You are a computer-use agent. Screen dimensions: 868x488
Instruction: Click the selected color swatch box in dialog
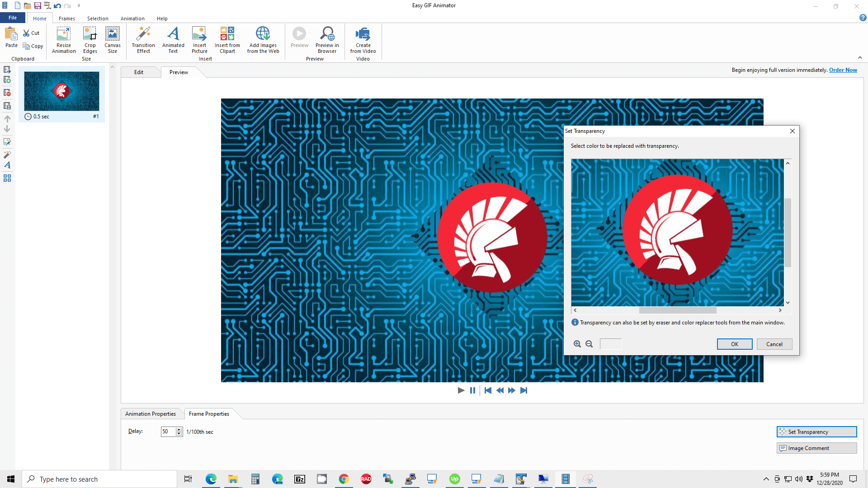(x=611, y=344)
